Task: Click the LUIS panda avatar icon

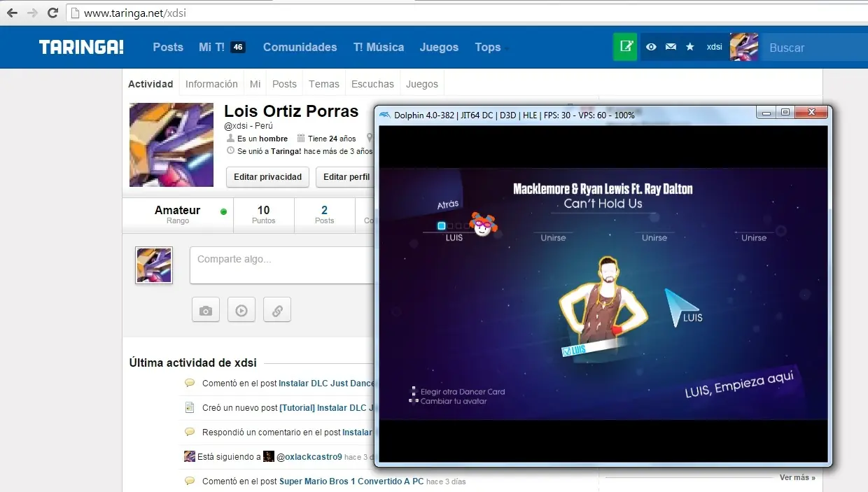Action: [482, 225]
